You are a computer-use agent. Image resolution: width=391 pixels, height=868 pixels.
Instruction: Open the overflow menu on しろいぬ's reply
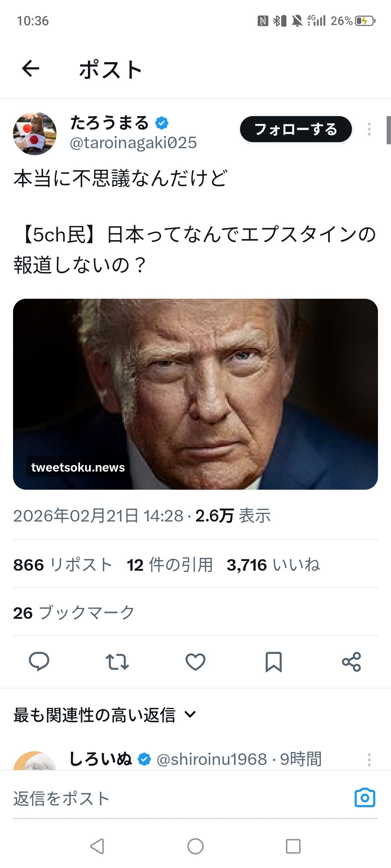pos(369,759)
